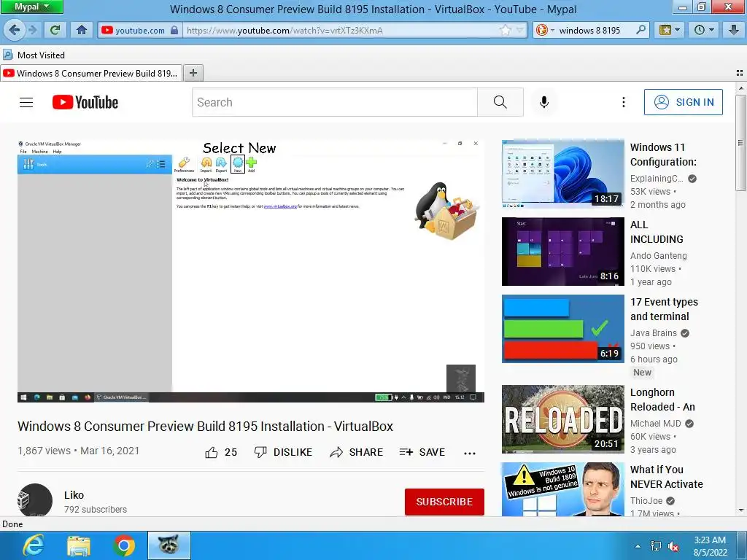The image size is (747, 560).
Task: Open the YouTube settings three-dot menu
Action: pyautogui.click(x=623, y=102)
